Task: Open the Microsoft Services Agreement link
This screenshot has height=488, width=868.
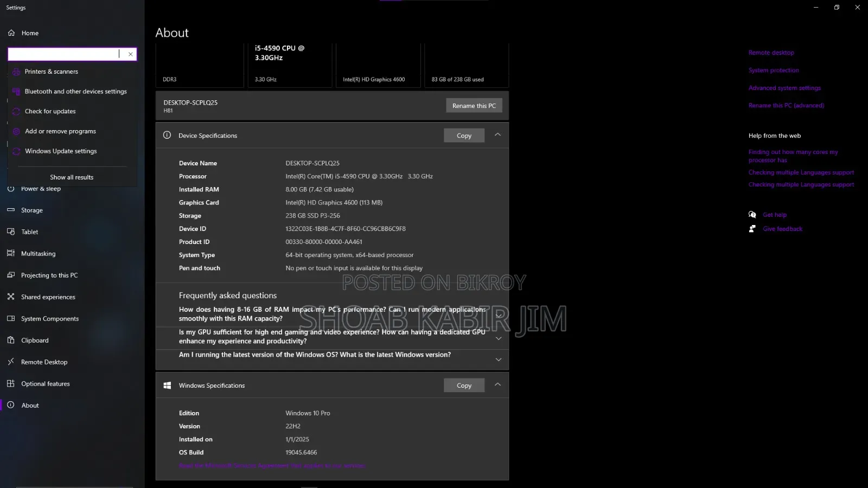Action: 272,466
